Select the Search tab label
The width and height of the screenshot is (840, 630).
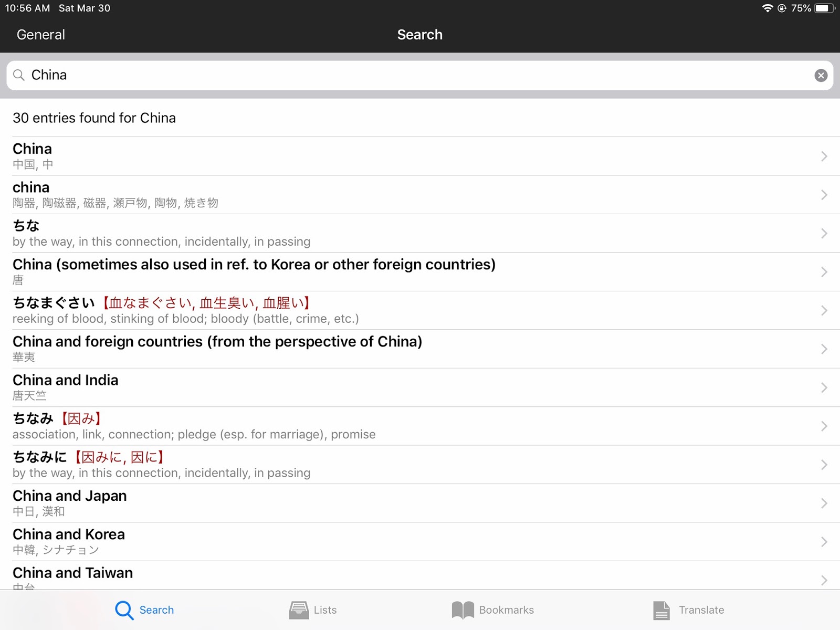click(x=156, y=610)
